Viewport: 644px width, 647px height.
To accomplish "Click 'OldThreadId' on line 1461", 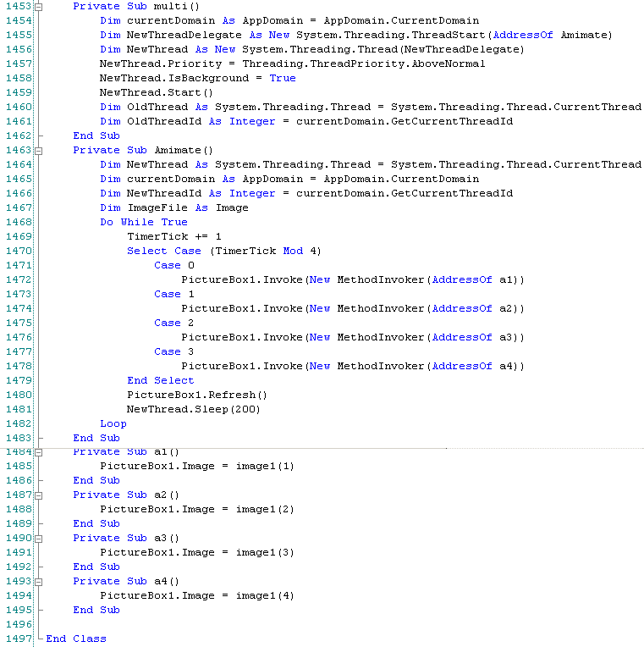I will coord(164,122).
